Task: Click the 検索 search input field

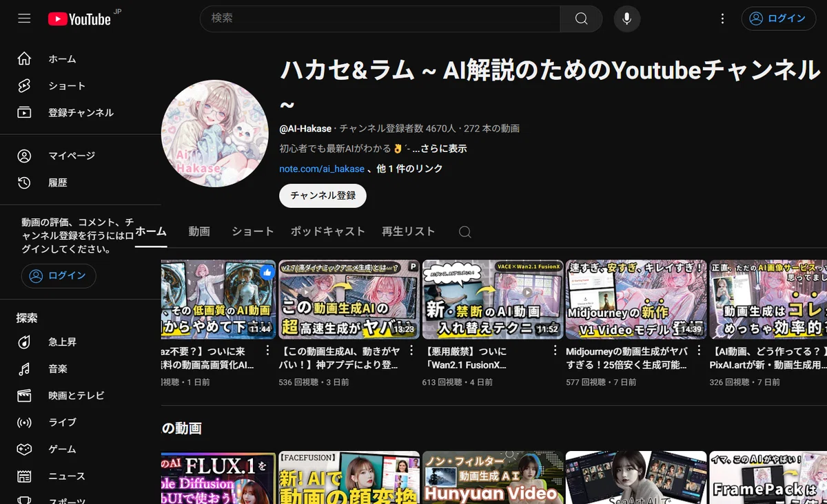Action: coord(380,19)
